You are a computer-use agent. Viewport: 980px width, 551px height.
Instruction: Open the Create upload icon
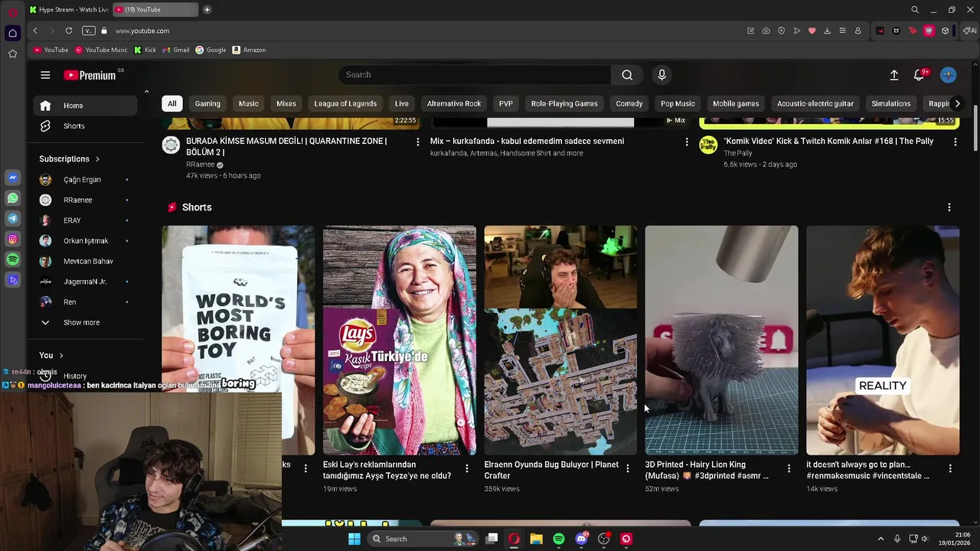[x=893, y=75]
